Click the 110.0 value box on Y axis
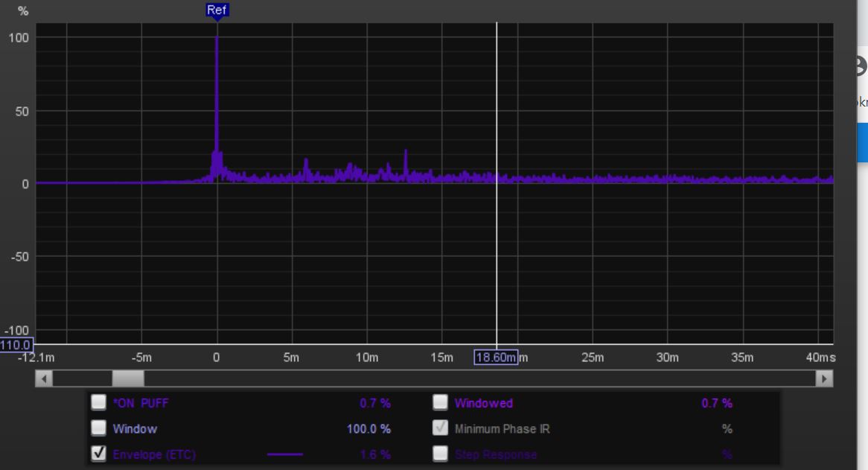This screenshot has height=470, width=868. click(16, 345)
